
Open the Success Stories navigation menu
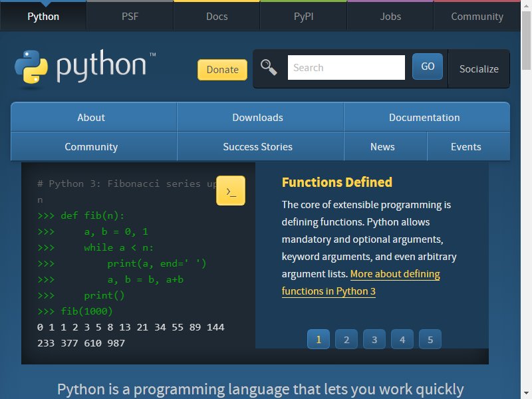[260, 146]
